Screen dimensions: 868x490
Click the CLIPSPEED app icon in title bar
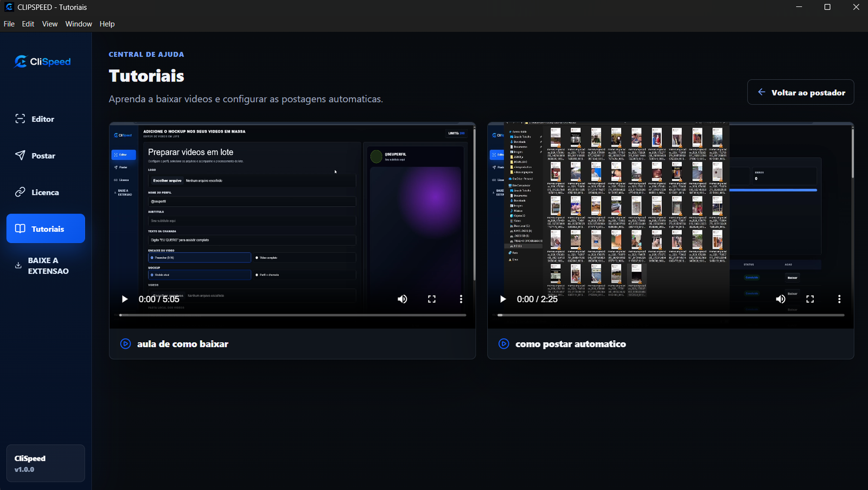9,7
